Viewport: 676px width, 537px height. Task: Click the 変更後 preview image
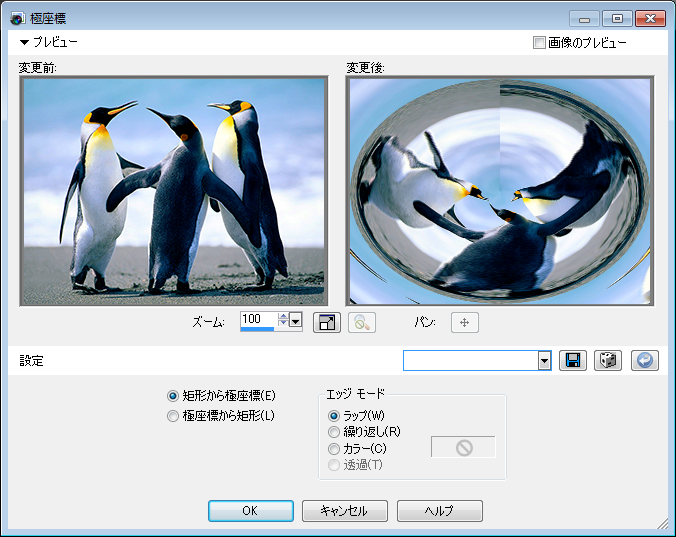[x=499, y=191]
